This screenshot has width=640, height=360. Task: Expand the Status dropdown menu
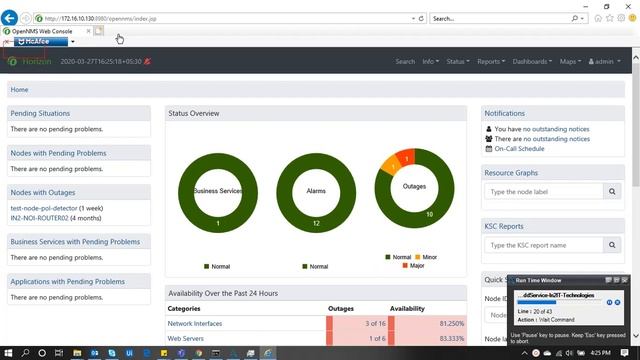458,61
